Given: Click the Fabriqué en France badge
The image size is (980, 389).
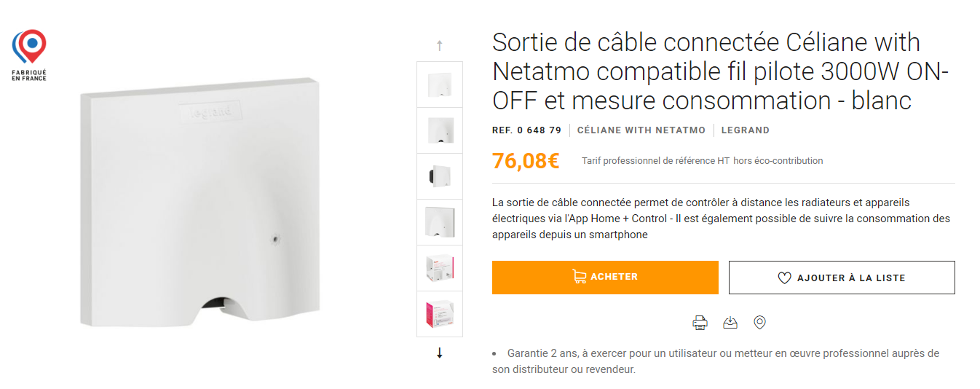Looking at the screenshot, I should pos(29,55).
